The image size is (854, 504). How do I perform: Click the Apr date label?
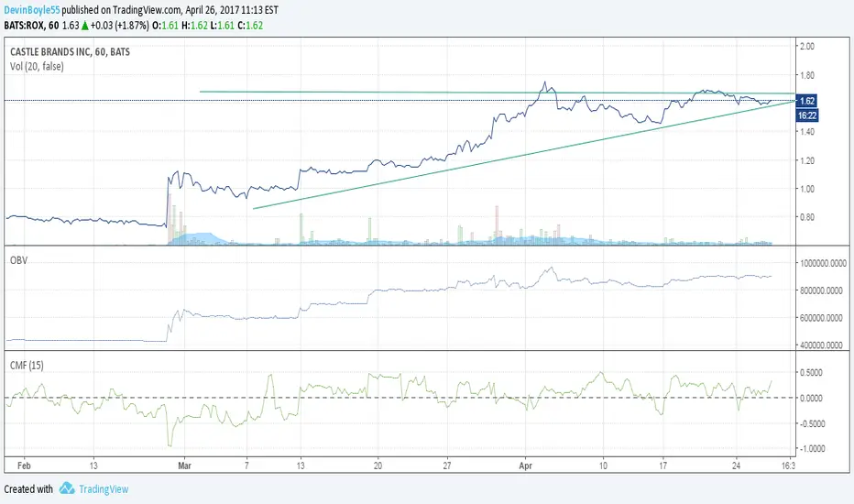point(526,466)
